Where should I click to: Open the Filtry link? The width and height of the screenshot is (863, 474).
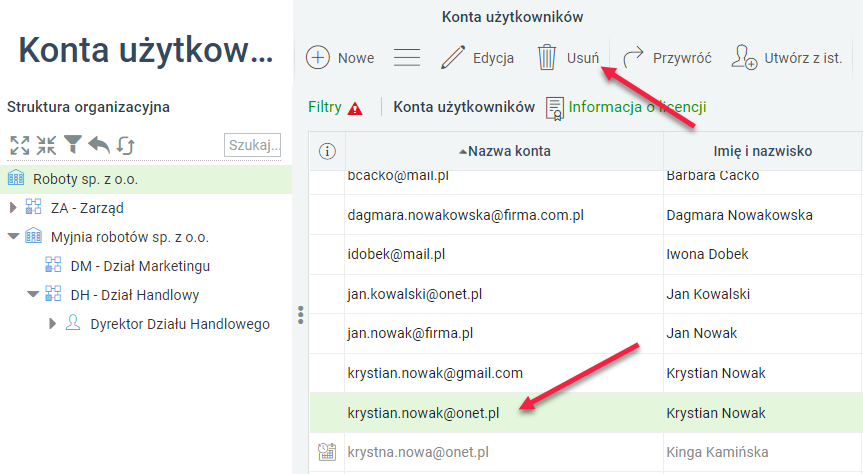[325, 107]
